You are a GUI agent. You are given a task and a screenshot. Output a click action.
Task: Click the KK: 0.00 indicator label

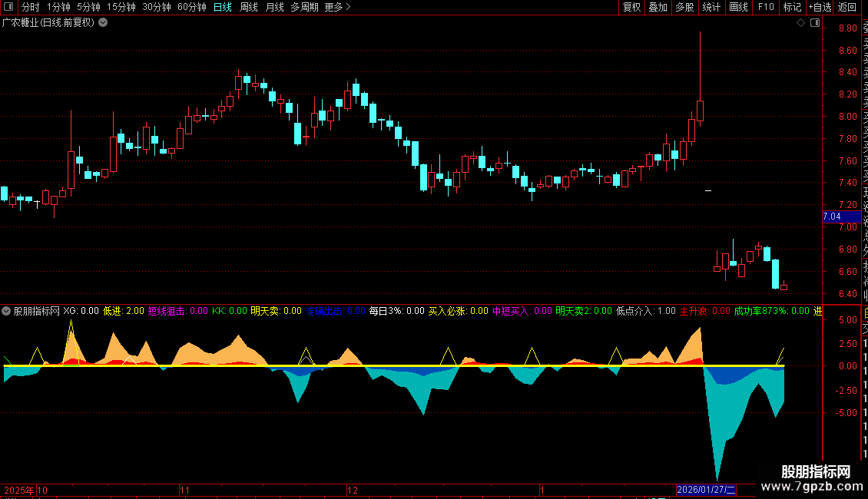230,311
